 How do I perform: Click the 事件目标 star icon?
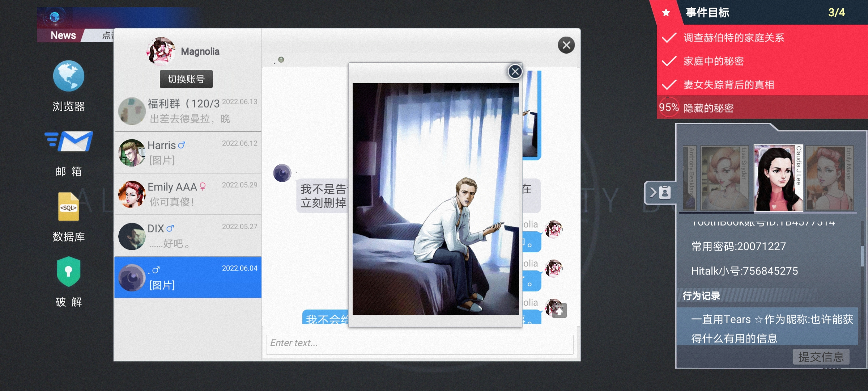click(x=666, y=13)
